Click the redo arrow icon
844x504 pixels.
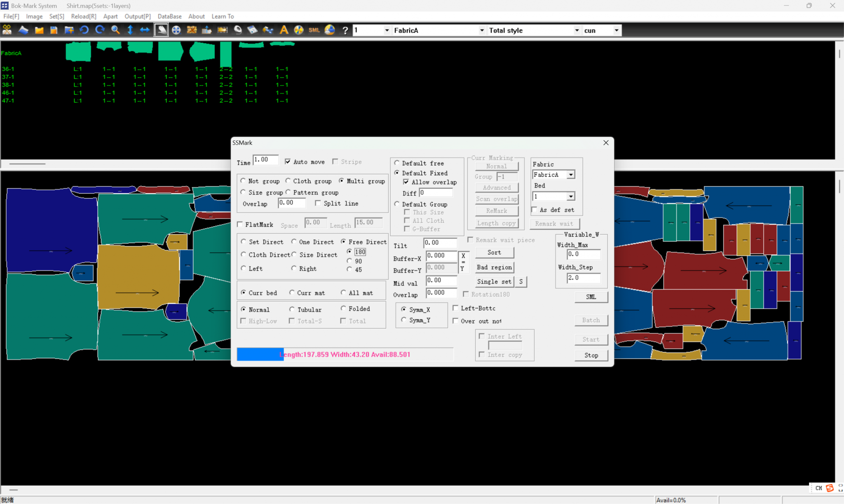[100, 30]
